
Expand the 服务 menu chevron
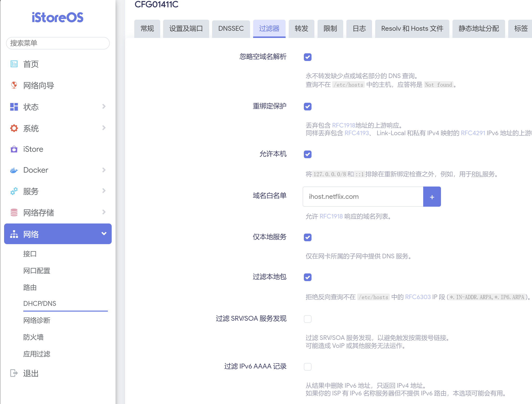(x=104, y=191)
